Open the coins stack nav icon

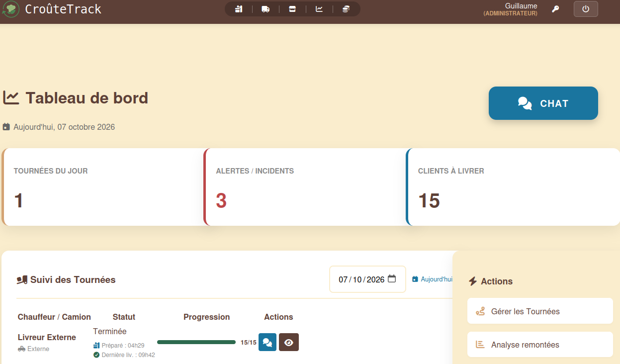[346, 9]
